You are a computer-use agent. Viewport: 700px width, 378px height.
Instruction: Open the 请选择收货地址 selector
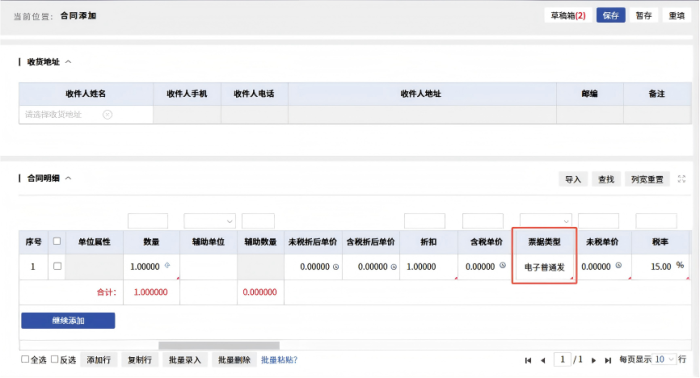pos(86,115)
